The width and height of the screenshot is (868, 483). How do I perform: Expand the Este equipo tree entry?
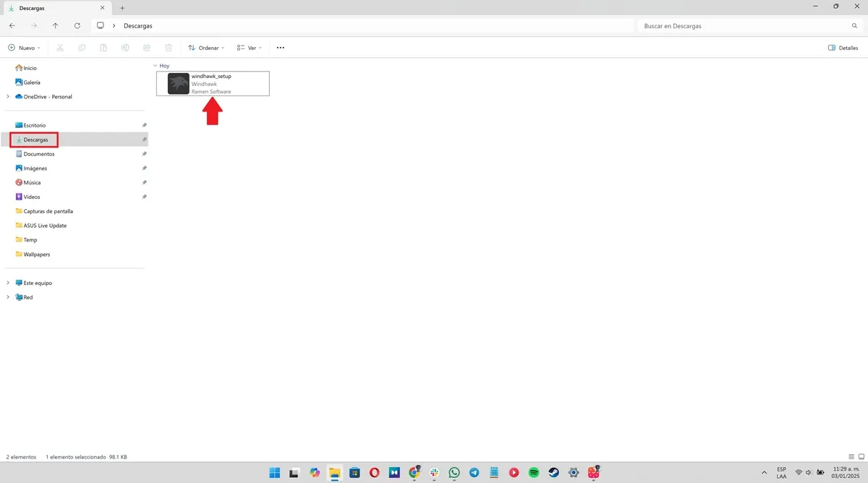(x=8, y=283)
